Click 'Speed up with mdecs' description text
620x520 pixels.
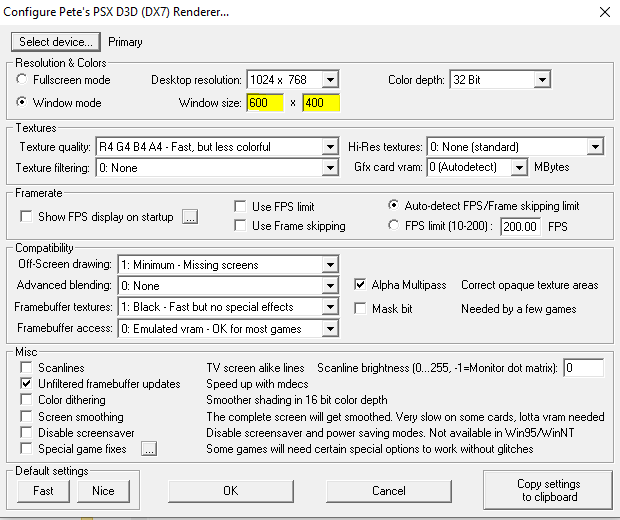click(257, 384)
